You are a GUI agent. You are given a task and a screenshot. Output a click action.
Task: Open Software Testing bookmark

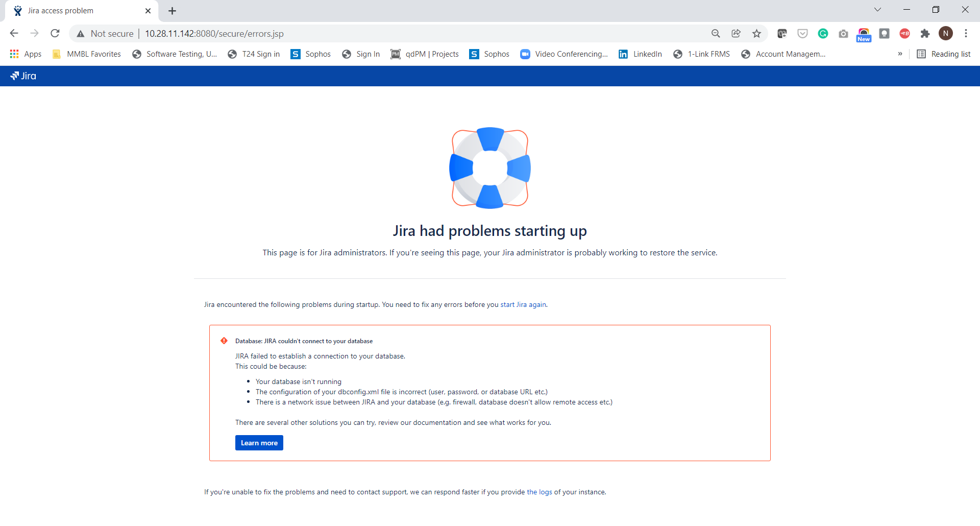(174, 54)
